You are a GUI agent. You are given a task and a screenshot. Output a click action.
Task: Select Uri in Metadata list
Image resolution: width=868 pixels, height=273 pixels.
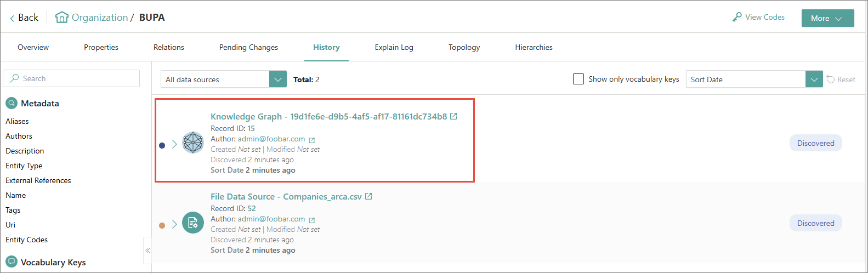click(10, 225)
